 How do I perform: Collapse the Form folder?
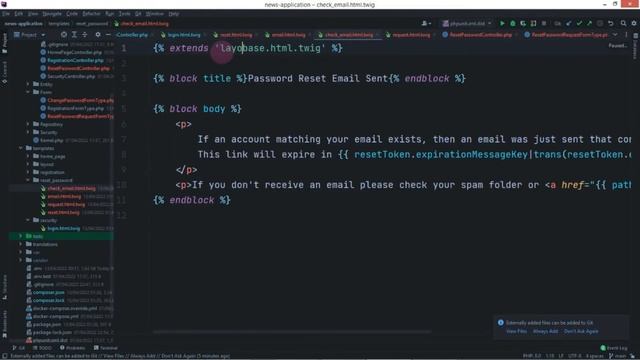pos(28,92)
